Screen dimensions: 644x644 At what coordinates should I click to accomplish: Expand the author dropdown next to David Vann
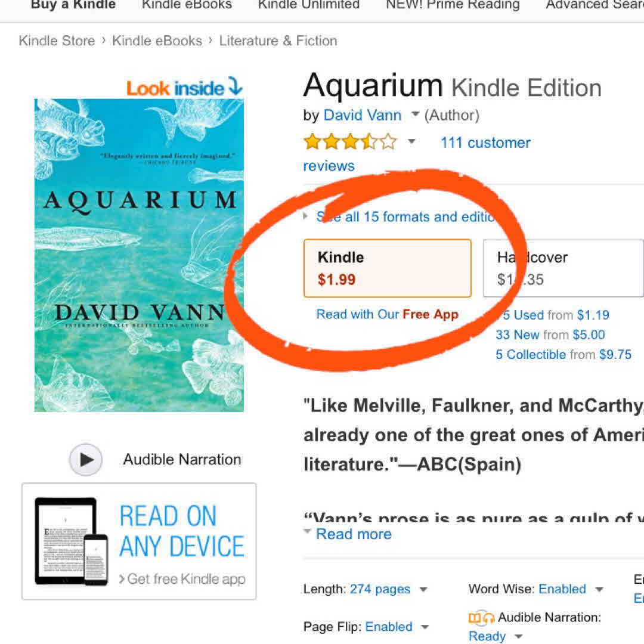tap(416, 114)
